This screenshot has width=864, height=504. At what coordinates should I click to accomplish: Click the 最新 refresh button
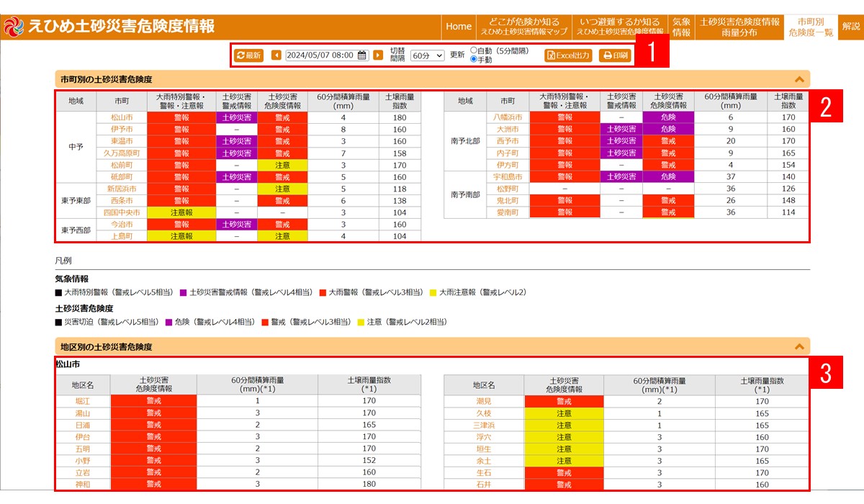(248, 55)
